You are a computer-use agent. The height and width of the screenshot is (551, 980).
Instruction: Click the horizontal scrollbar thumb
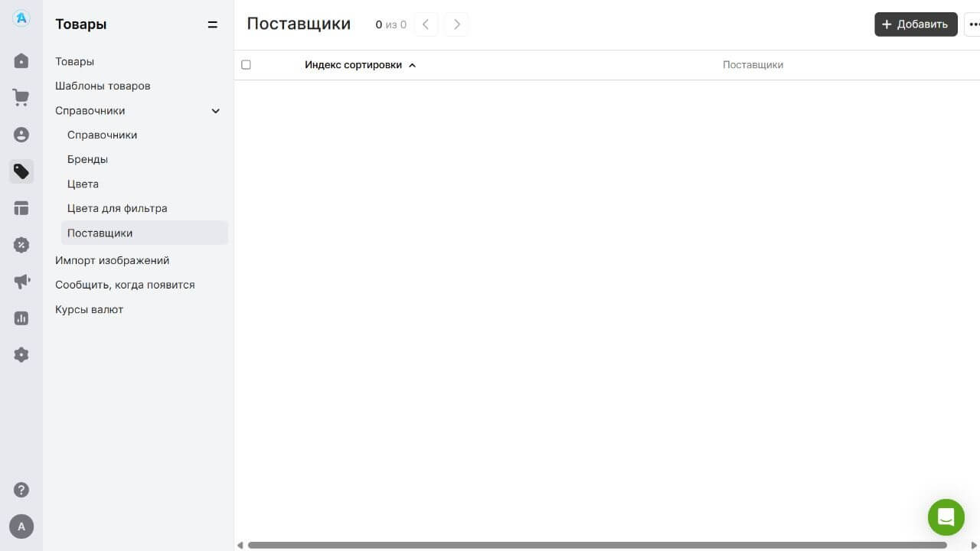597,545
